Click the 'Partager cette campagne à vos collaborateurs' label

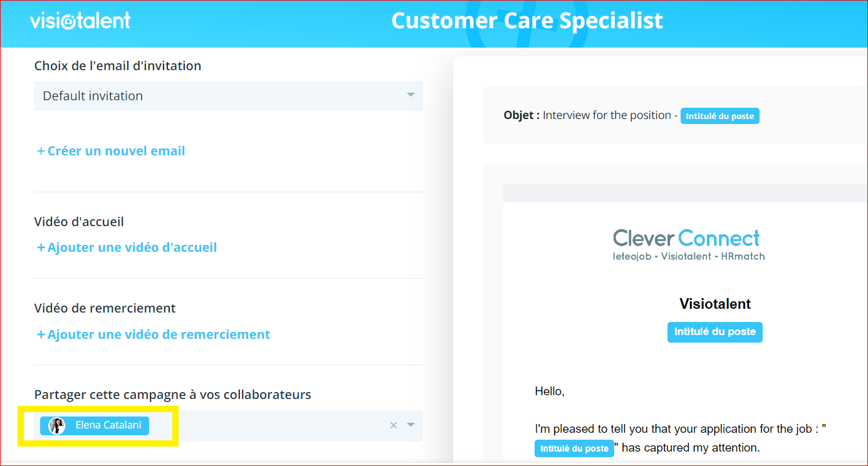pyautogui.click(x=172, y=395)
